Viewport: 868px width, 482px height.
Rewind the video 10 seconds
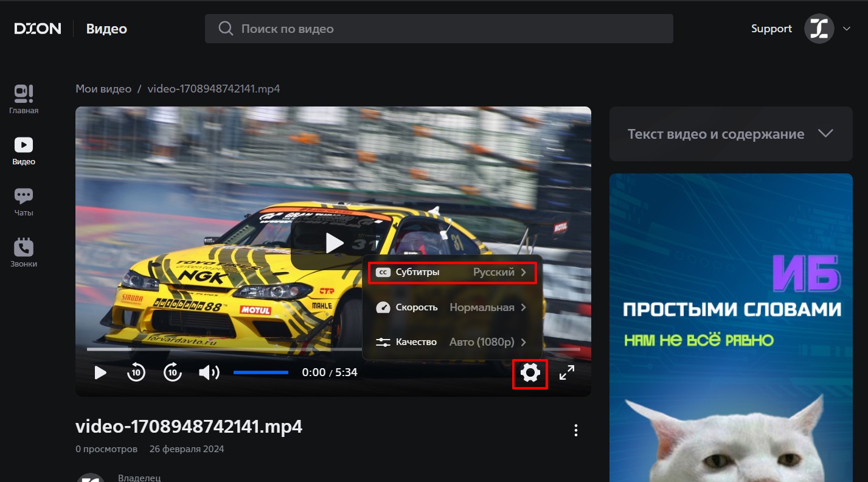(136, 372)
